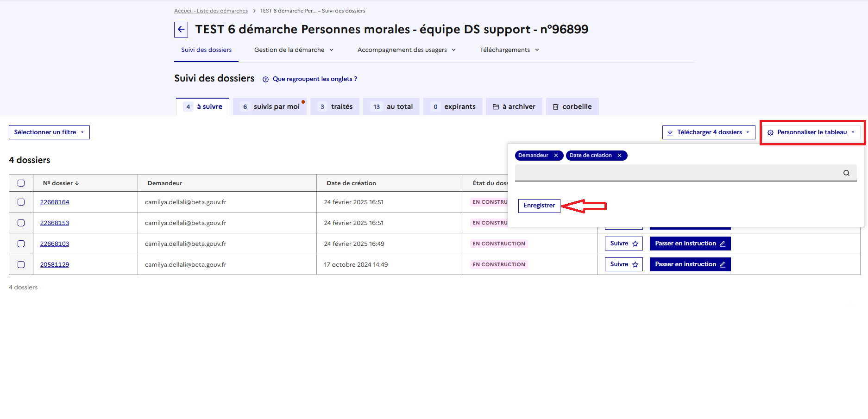Remove the Demandeur column tag
This screenshot has width=868, height=419.
click(x=556, y=156)
